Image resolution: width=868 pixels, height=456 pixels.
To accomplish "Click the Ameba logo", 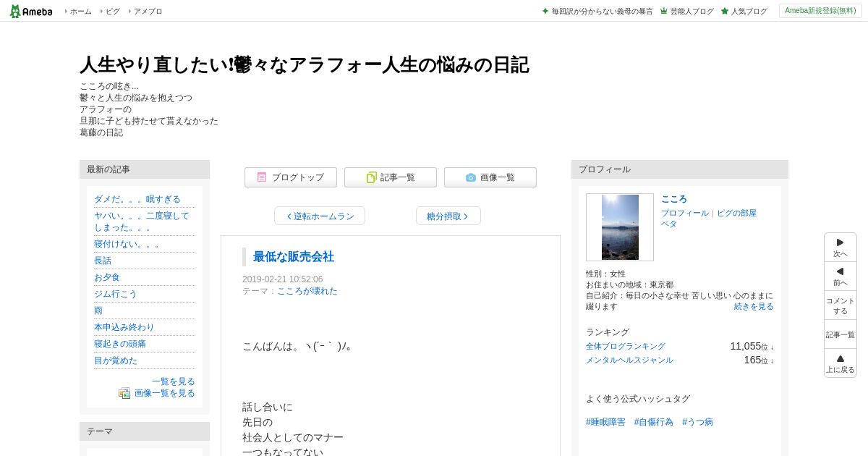I will 31,11.
